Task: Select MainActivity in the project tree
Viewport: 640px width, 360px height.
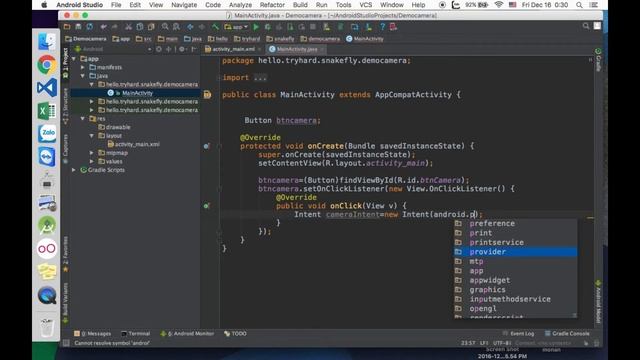Action: [x=136, y=93]
